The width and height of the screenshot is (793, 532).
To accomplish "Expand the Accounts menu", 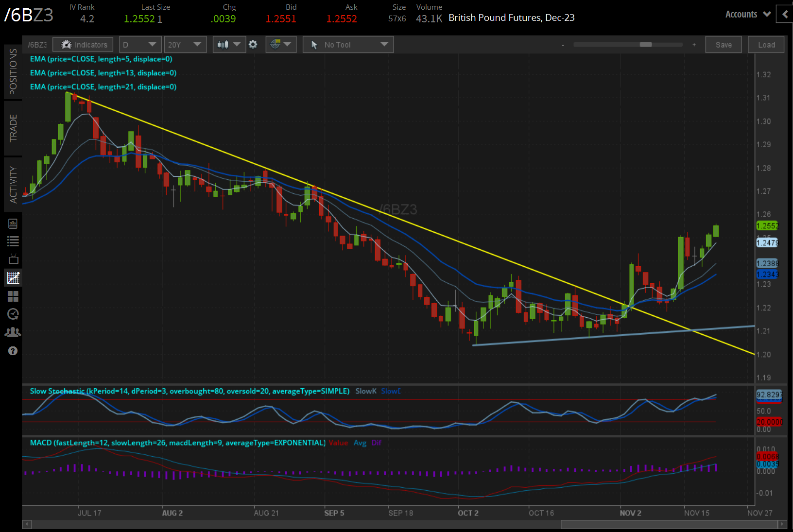I will (x=747, y=15).
